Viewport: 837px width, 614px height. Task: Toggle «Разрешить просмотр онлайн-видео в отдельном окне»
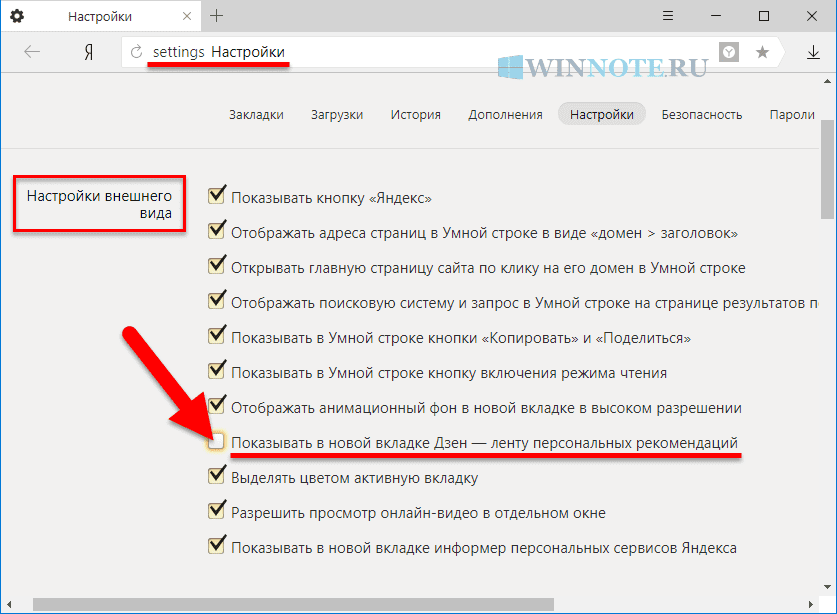point(216,510)
